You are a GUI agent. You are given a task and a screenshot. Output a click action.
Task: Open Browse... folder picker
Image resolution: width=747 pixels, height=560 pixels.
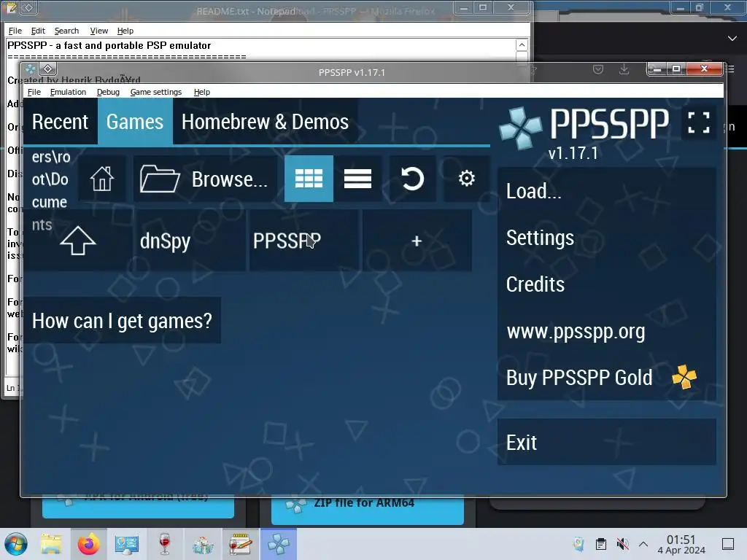point(205,179)
